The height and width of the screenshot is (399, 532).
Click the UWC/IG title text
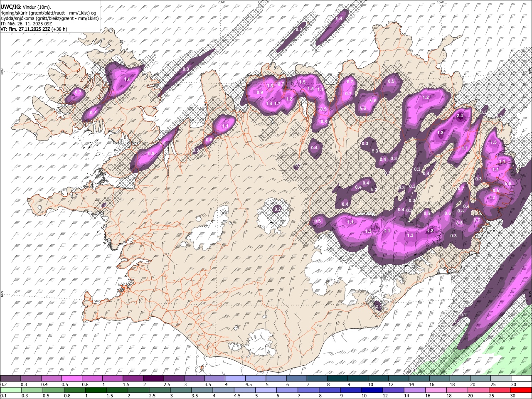[10, 7]
